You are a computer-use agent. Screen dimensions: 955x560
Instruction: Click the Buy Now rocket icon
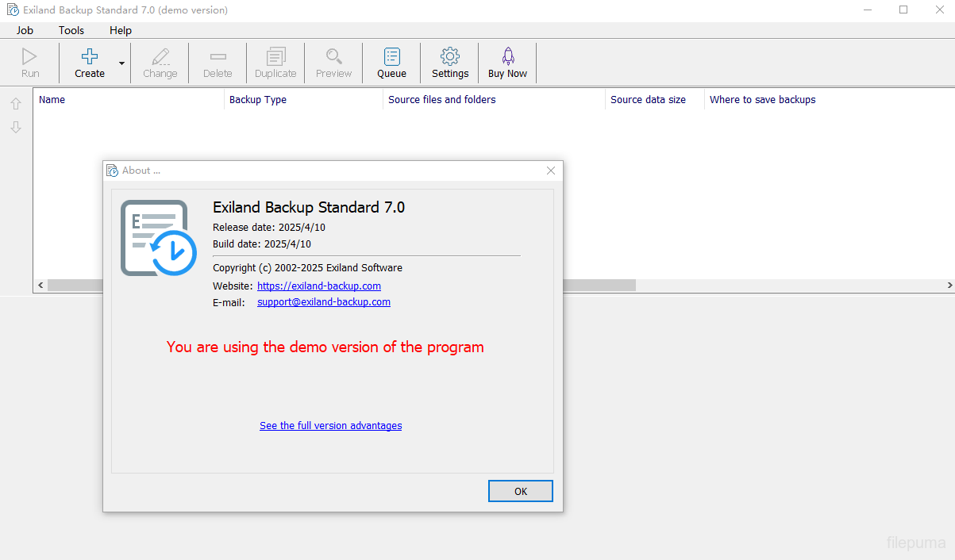[x=507, y=56]
